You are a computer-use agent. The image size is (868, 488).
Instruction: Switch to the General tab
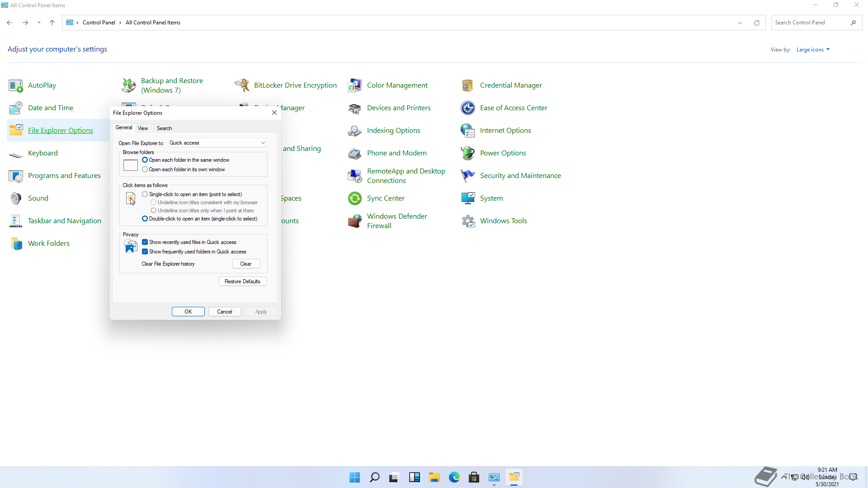[124, 128]
